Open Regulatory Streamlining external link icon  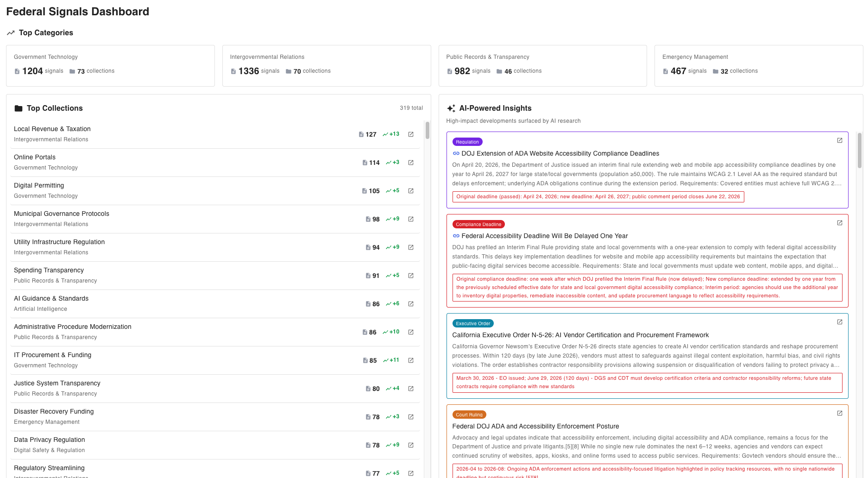pyautogui.click(x=411, y=473)
